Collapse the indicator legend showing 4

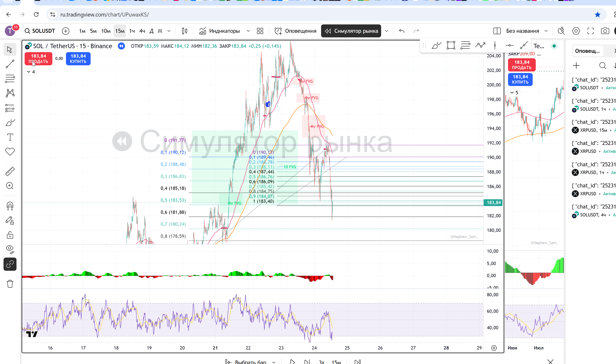(31, 72)
